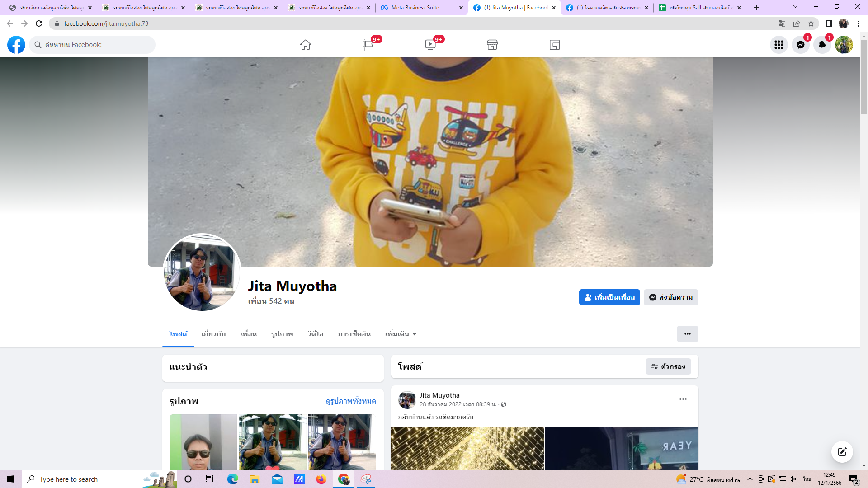This screenshot has height=488, width=868.
Task: Expand the เพิ่มเติม dropdown tab
Action: tap(401, 334)
